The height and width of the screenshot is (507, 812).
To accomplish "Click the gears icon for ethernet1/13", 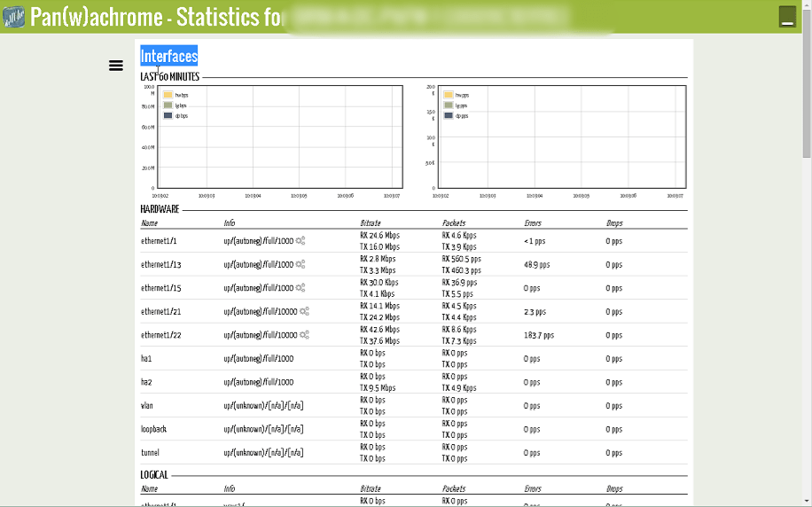I will tap(301, 264).
